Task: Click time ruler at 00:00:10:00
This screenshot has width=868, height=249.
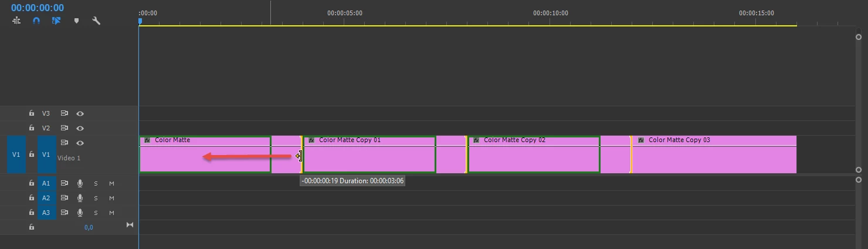Action: (551, 13)
